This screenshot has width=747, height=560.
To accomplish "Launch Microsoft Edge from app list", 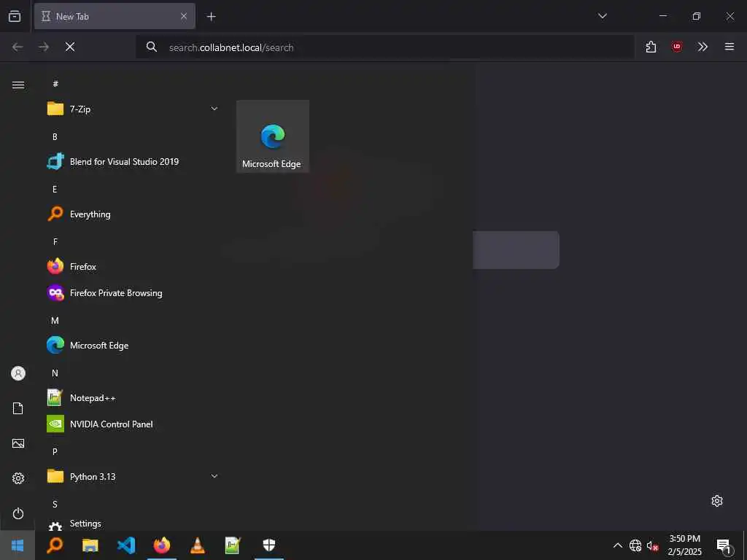I will (133, 345).
